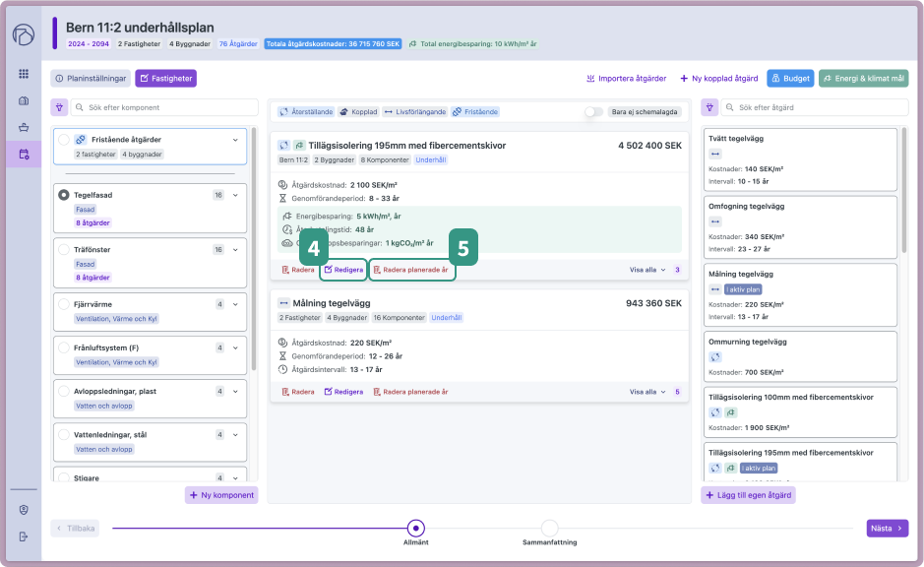Viewport: 924px width, 567px height.
Task: Select the Fjärrvärme radio button
Action: tap(64, 305)
